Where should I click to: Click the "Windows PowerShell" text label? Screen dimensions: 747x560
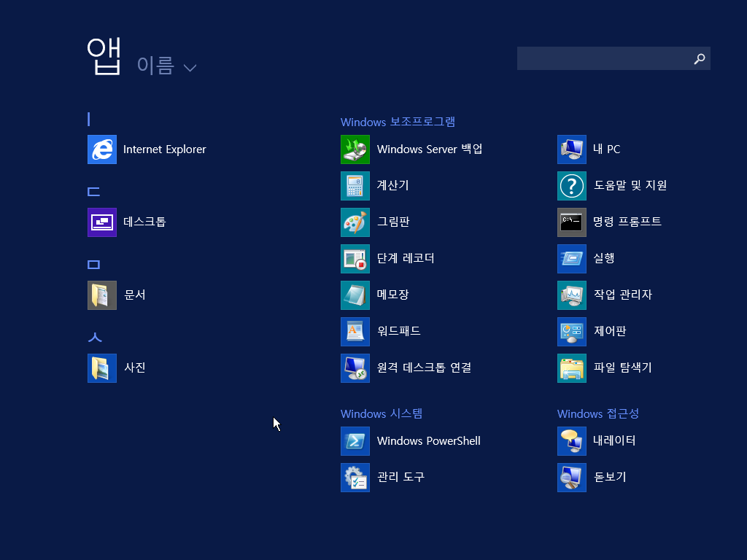(x=429, y=441)
